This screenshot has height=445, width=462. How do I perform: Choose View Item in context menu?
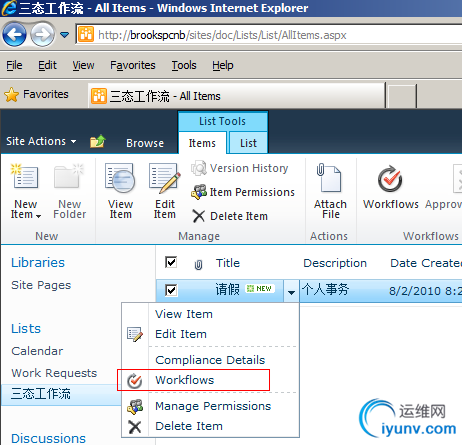[184, 314]
